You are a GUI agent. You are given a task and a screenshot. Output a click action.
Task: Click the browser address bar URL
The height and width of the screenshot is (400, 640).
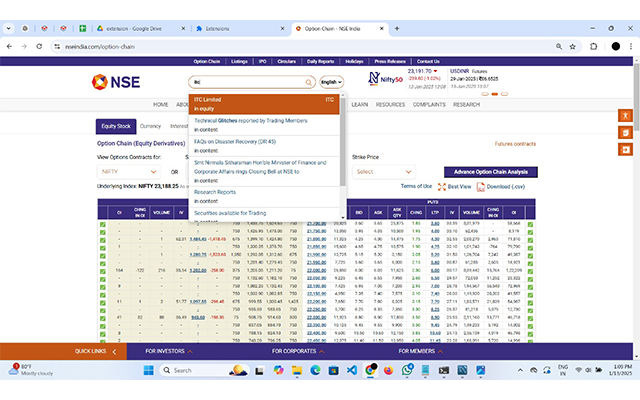point(100,47)
